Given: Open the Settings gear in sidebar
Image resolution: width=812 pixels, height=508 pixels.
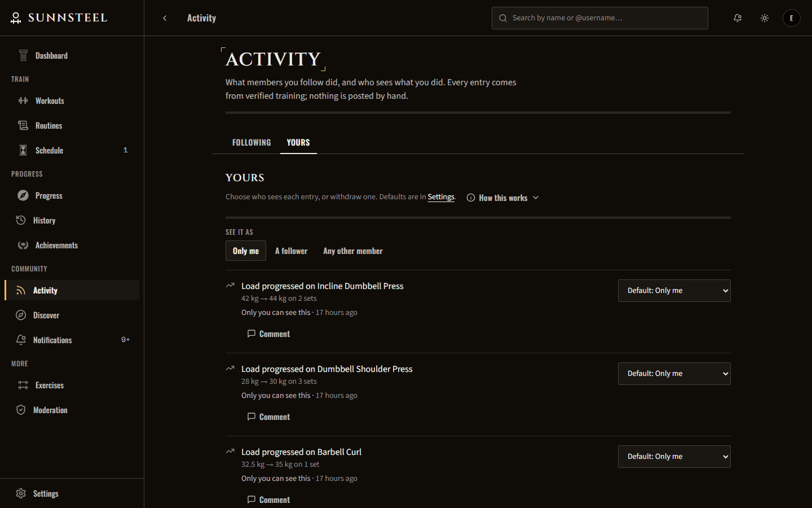Looking at the screenshot, I should (21, 493).
